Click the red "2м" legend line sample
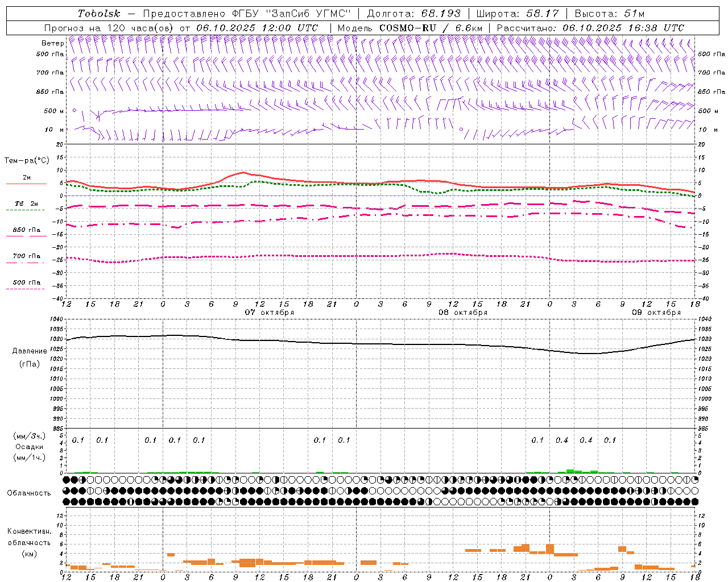 pyautogui.click(x=26, y=184)
